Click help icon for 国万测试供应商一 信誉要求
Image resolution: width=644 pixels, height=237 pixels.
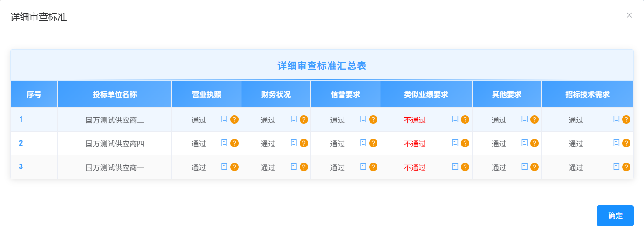tap(373, 167)
